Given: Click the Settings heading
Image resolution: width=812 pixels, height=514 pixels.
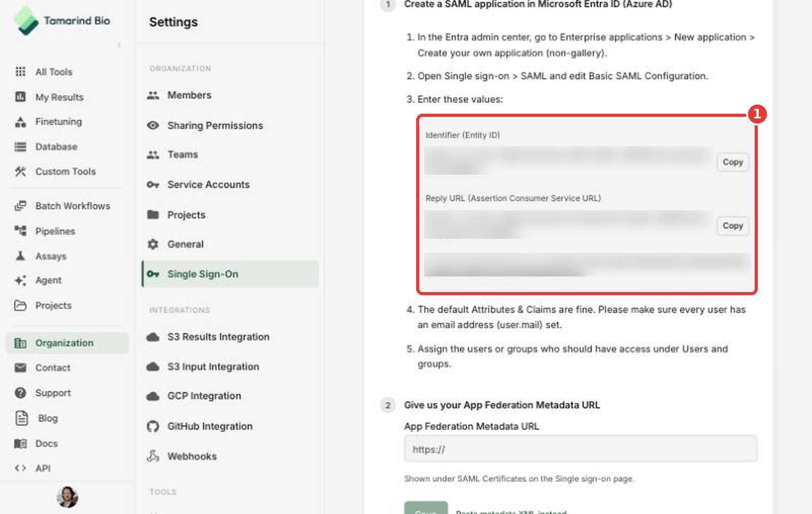Looking at the screenshot, I should pyautogui.click(x=174, y=22).
